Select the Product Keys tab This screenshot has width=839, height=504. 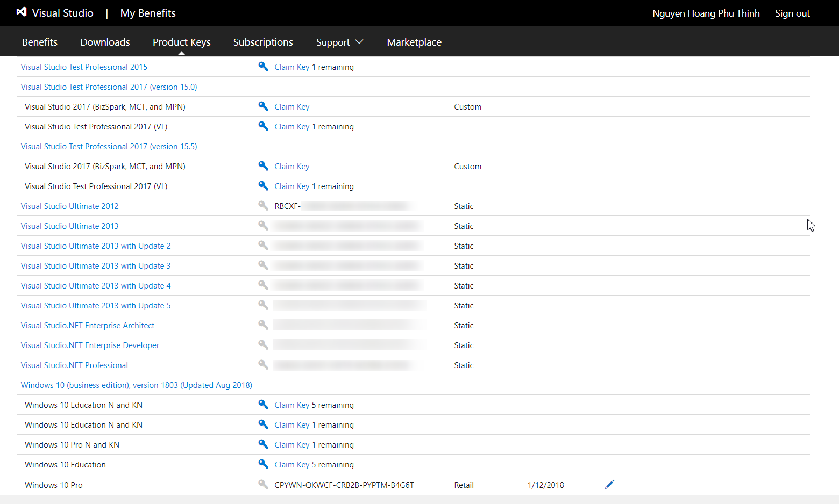point(182,42)
